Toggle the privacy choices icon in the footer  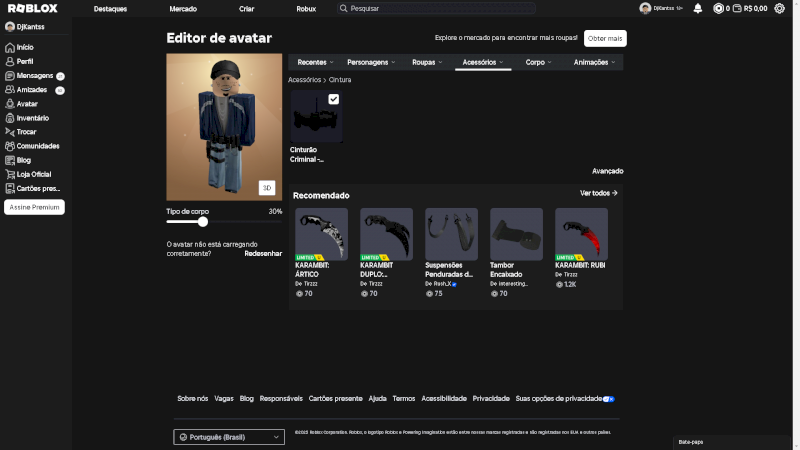pos(609,399)
